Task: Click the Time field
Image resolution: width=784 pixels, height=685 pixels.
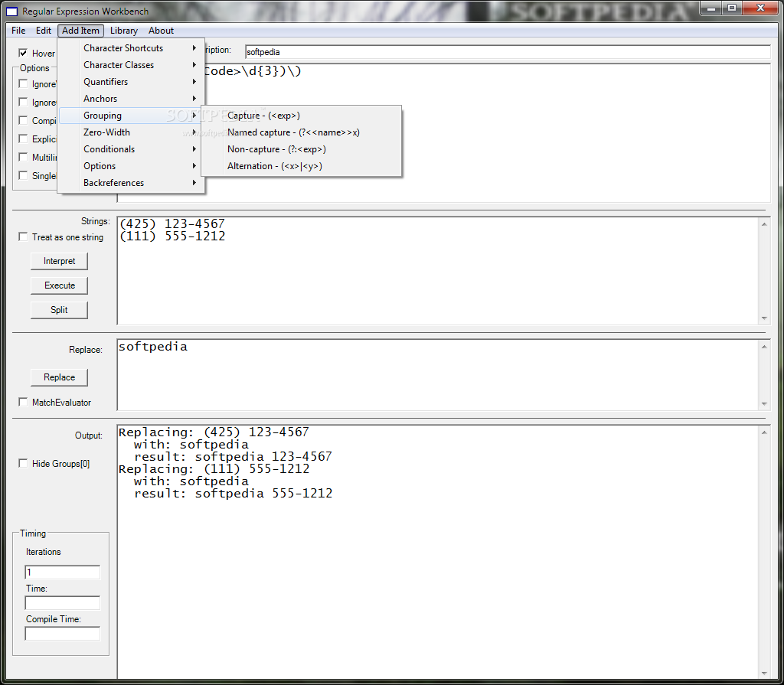Action: click(x=63, y=603)
